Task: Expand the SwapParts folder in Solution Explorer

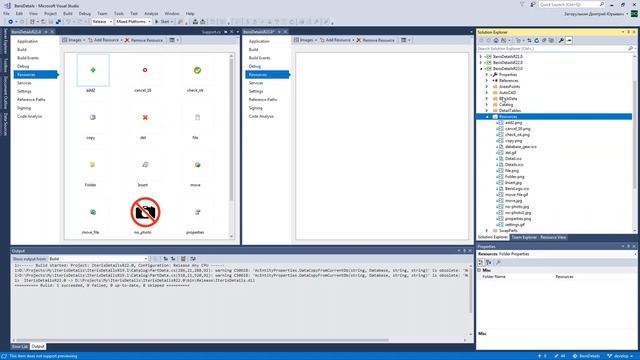Action: 487,231
